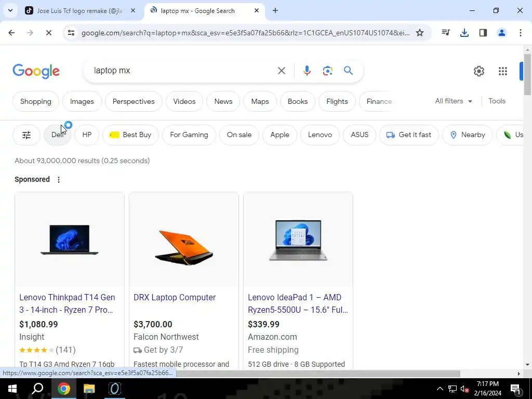Click the vertical page scrollbar thumb
The height and width of the screenshot is (399, 532).
tap(527, 75)
